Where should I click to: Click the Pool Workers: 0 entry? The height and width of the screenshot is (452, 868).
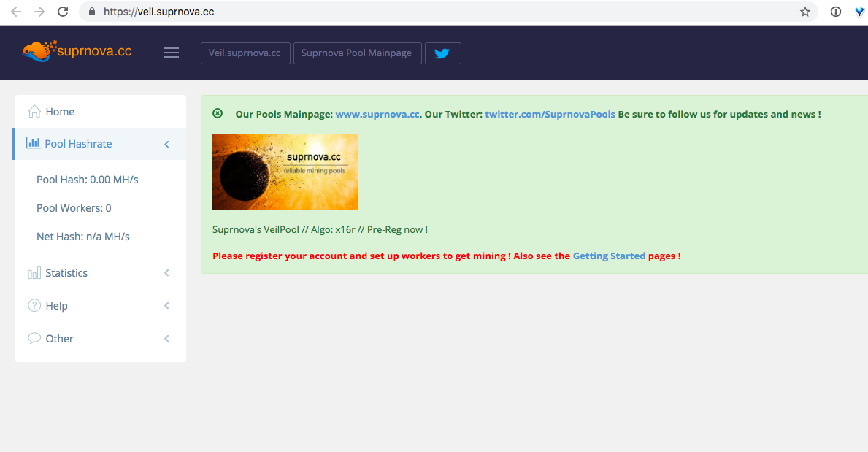[74, 207]
